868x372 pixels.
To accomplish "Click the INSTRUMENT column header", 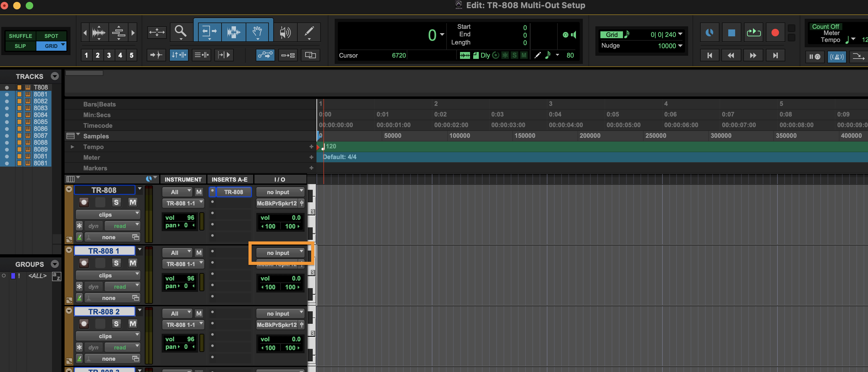I will pyautogui.click(x=183, y=179).
